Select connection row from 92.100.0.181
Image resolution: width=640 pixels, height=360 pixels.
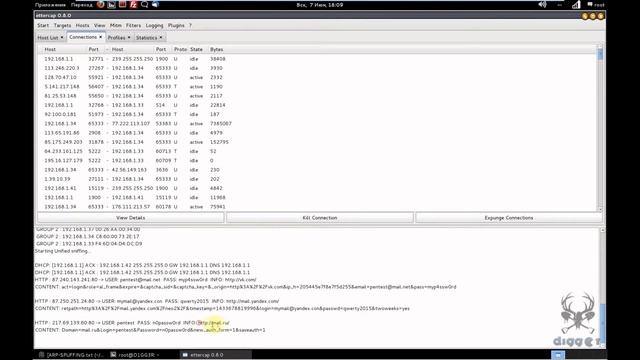pyautogui.click(x=317, y=114)
